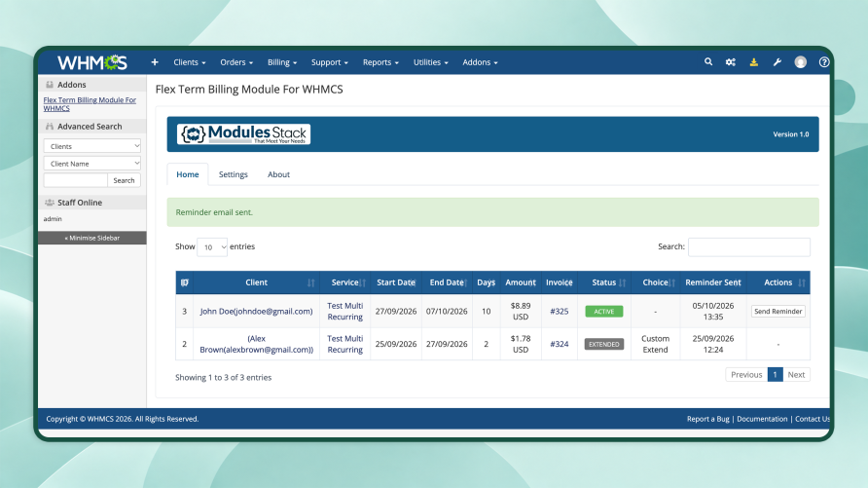Image resolution: width=868 pixels, height=488 pixels.
Task: Sort by Amount column header
Action: (x=521, y=282)
